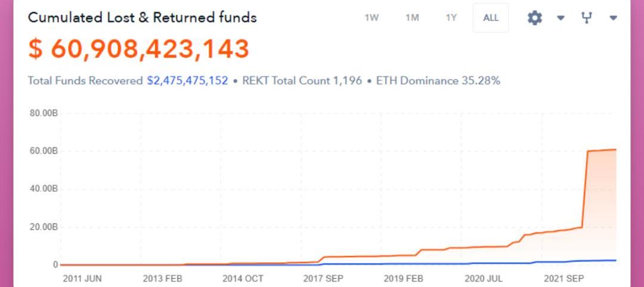Screen dimensions: 644x287
Task: Expand the dropdown arrow beside the gear
Action: tap(561, 18)
